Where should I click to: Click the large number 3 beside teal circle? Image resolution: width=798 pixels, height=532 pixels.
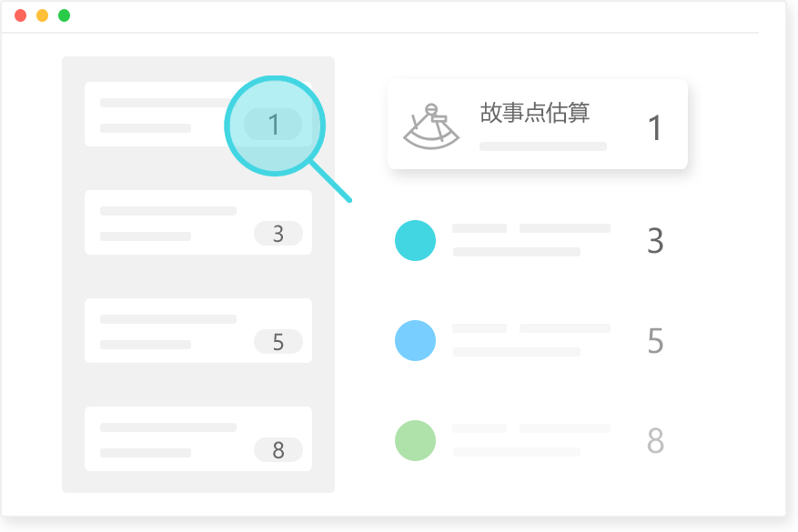[655, 241]
